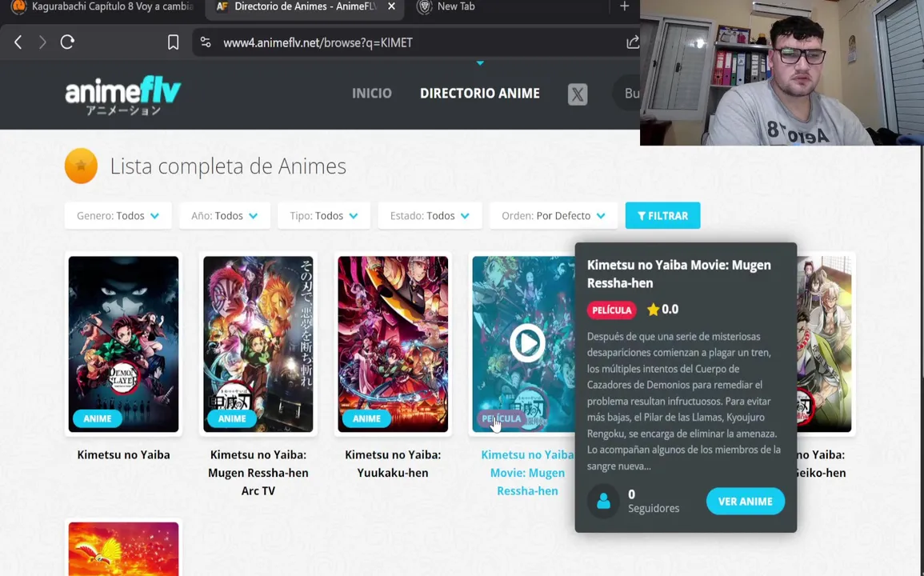Open DIRECTORIO ANIME navigation item

[x=480, y=93]
